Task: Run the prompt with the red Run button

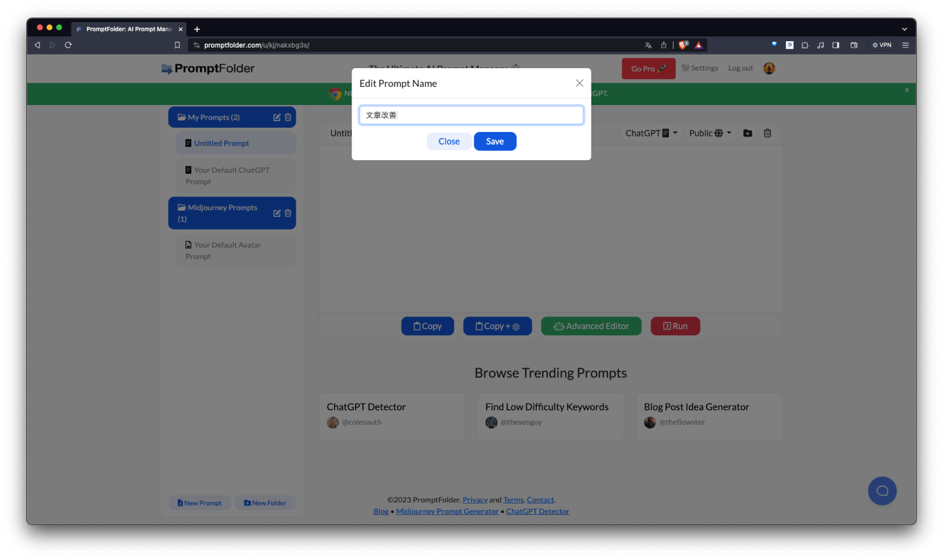Action: tap(675, 326)
